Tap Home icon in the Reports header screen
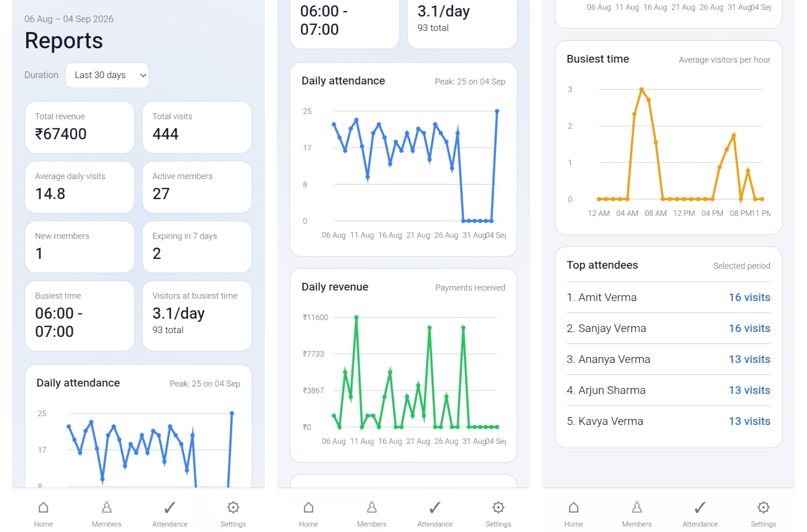807x532 pixels. [43, 508]
